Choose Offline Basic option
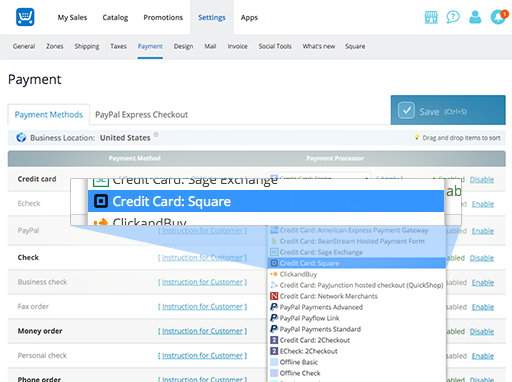The width and height of the screenshot is (512, 382). coord(357,362)
